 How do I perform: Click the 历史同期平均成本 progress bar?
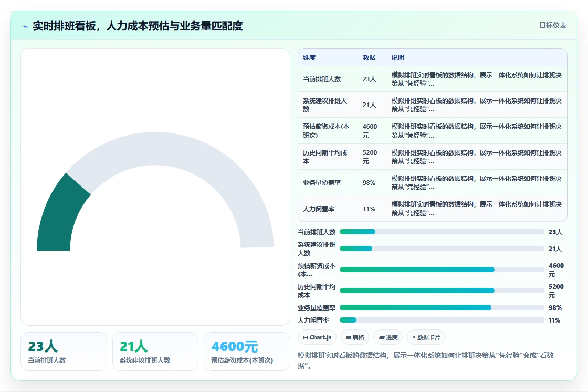point(442,291)
